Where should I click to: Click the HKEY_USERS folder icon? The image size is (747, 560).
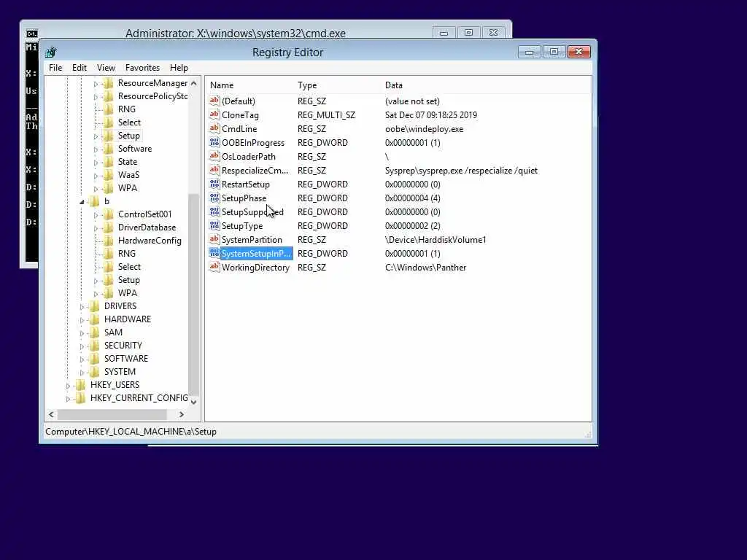(x=81, y=385)
